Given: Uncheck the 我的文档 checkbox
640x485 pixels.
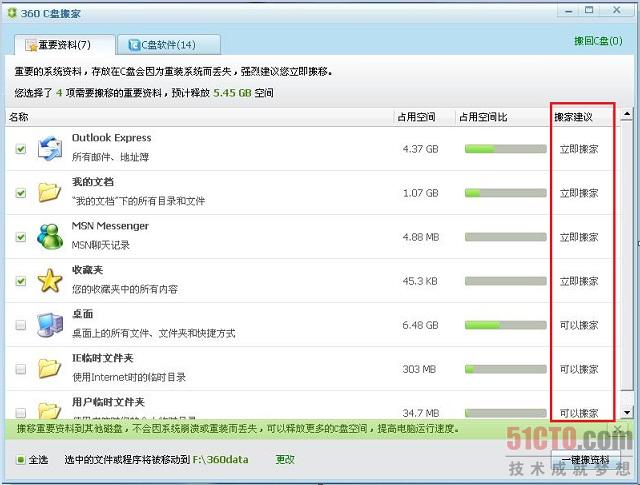Looking at the screenshot, I should click(x=20, y=193).
